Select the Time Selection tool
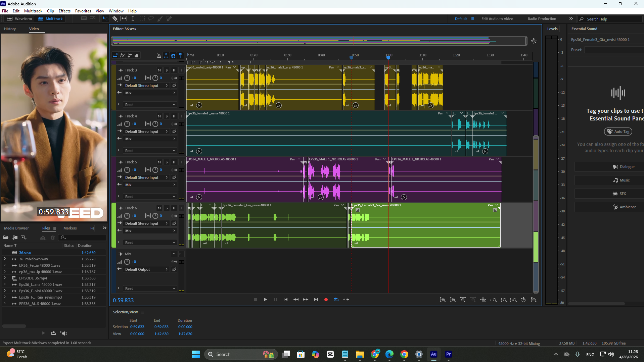644x362 pixels. pos(133,19)
